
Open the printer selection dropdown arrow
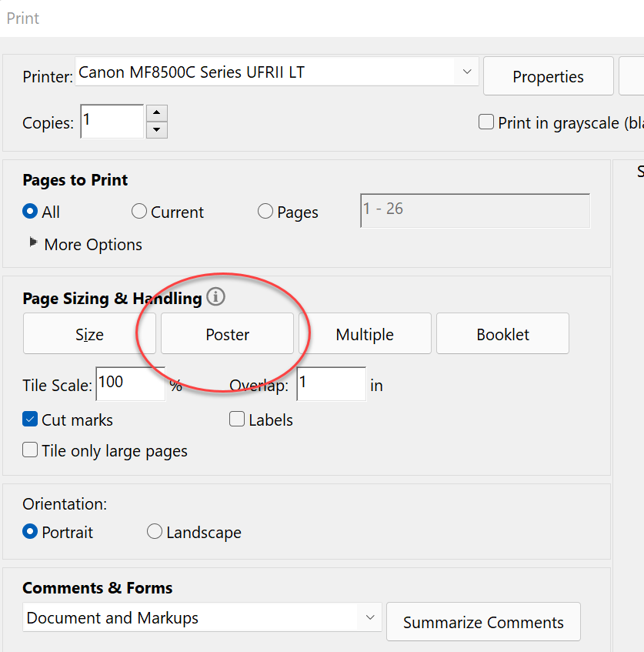point(466,72)
